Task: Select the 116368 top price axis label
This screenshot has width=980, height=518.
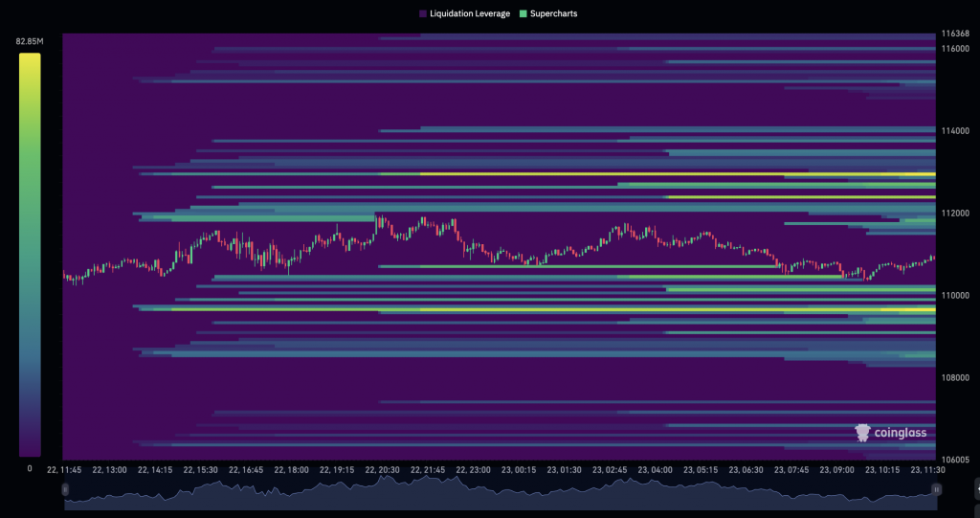Action: (x=956, y=34)
